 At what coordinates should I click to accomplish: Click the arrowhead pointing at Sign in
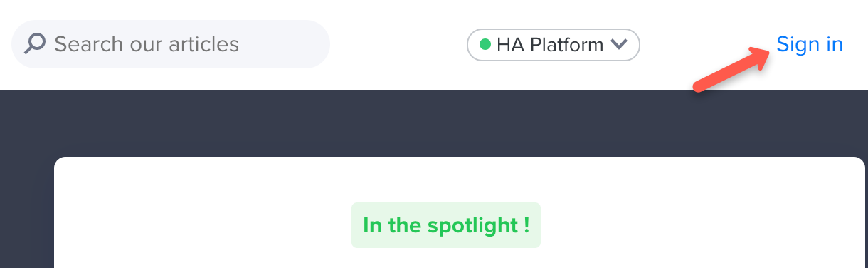tap(760, 56)
